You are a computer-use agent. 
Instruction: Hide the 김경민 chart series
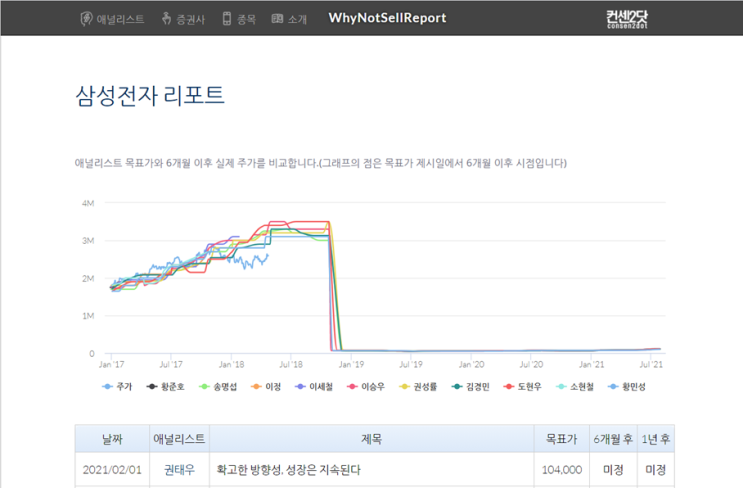pos(471,387)
